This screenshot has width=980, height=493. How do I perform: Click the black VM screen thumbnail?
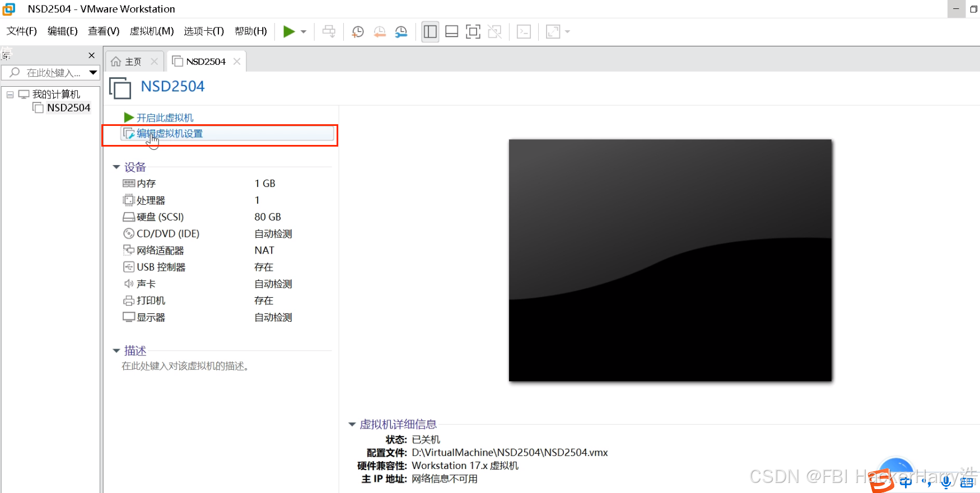[670, 260]
